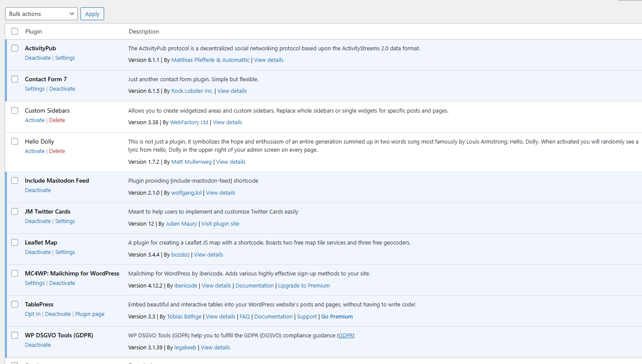Activate the Hello Dolly plugin
Screen dimensions: 642x364
[x=35, y=151]
